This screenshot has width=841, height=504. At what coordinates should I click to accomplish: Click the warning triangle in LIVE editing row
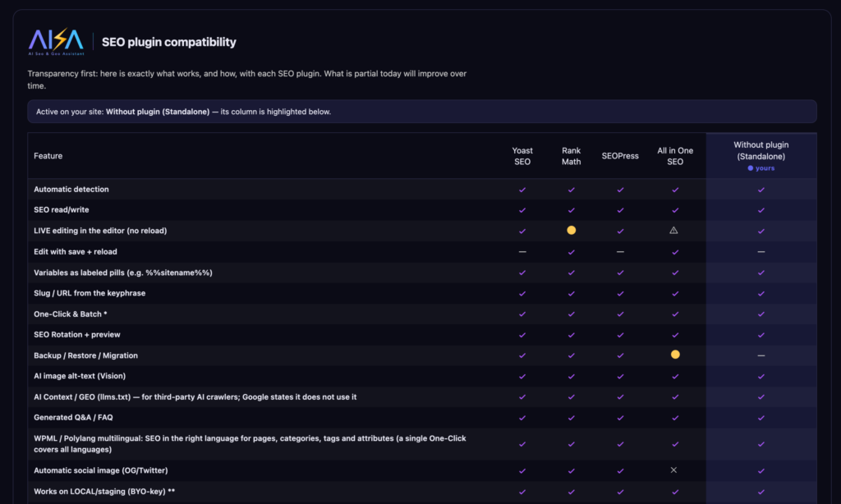coord(673,230)
